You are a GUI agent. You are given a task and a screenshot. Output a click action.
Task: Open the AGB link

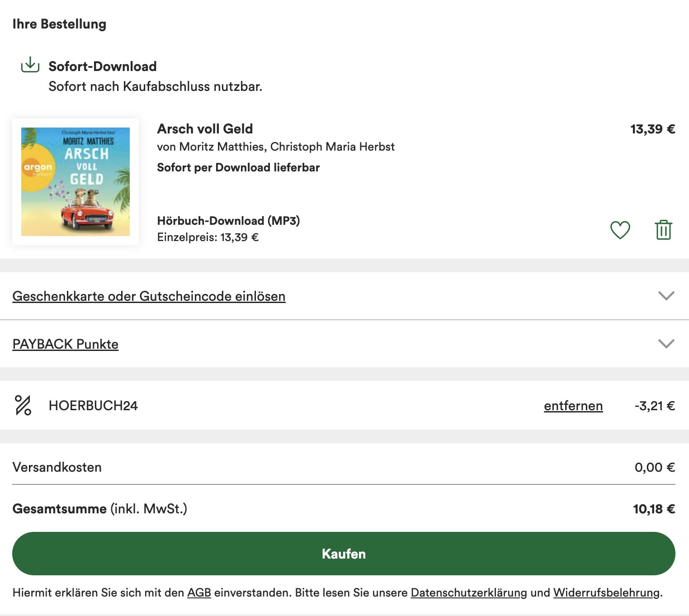pos(199,591)
